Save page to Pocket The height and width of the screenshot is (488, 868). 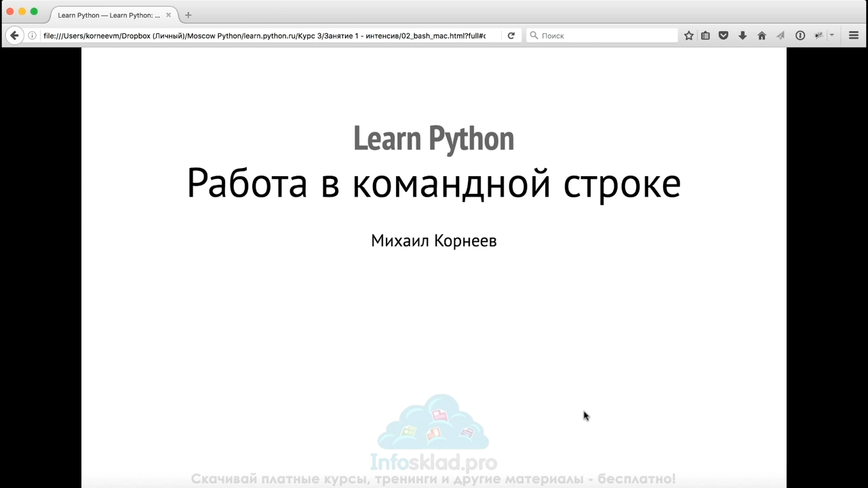point(724,35)
